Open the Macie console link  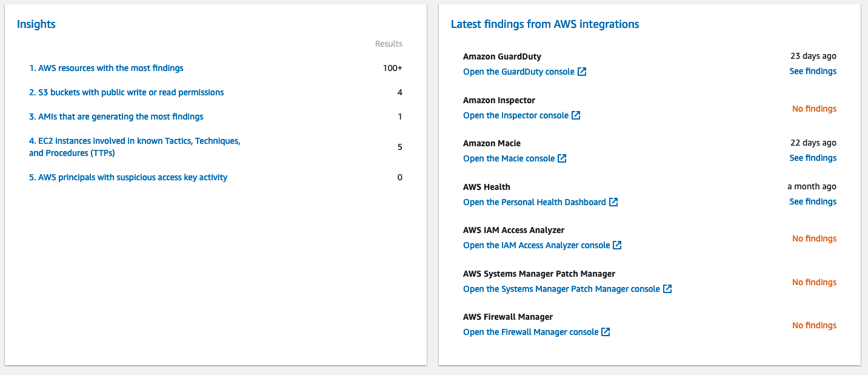509,158
